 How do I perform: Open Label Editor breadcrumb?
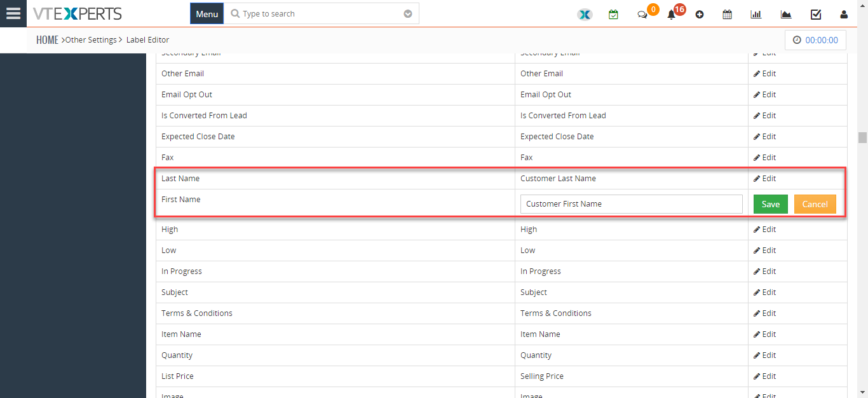click(x=147, y=40)
